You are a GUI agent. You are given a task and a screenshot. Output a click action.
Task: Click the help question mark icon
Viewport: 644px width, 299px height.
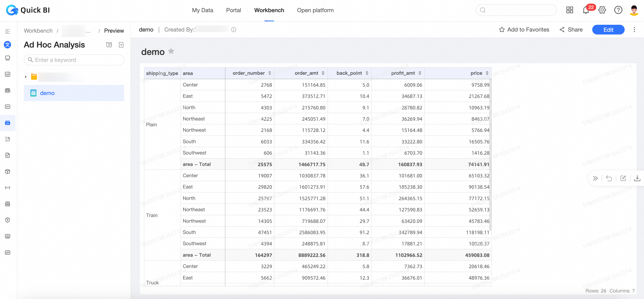pyautogui.click(x=618, y=10)
